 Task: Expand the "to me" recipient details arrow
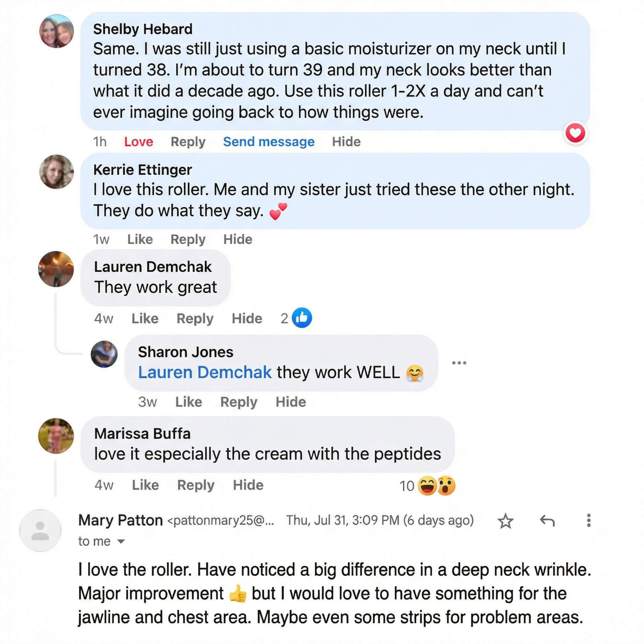point(121,541)
